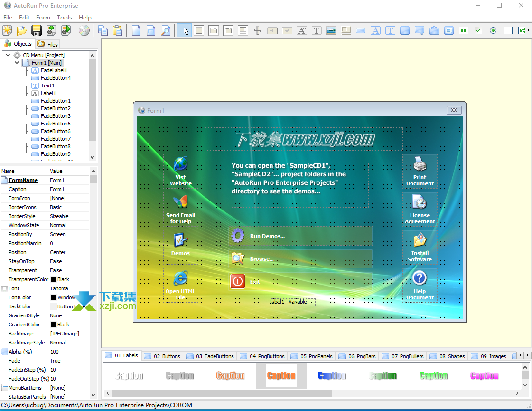Viewport: 532px width, 411px height.
Task: Select the Print Document button in Form1
Action: [x=420, y=171]
